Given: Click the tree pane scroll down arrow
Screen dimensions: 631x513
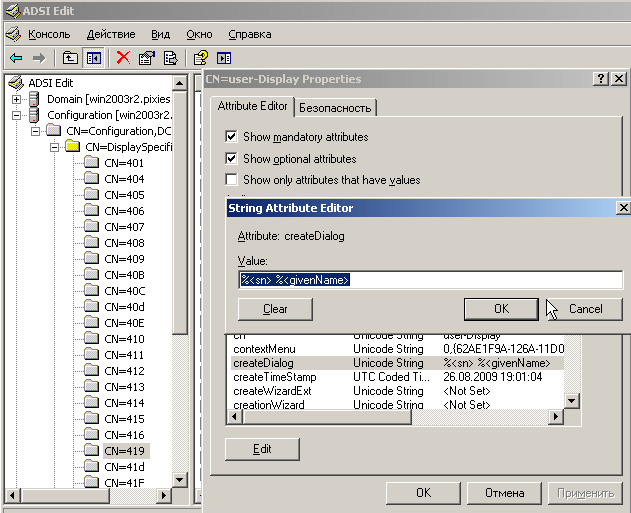Looking at the screenshot, I should point(180,480).
